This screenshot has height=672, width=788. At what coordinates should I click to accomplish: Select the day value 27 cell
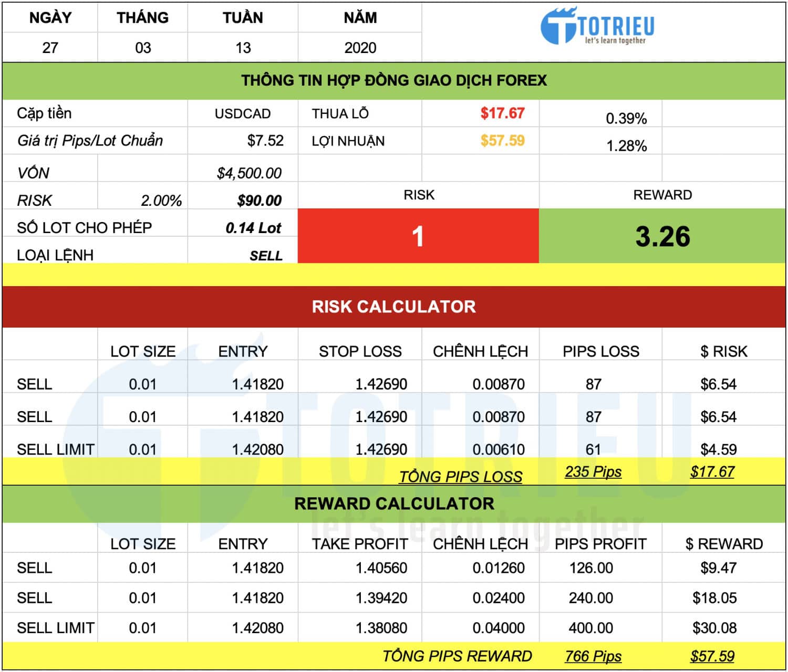pyautogui.click(x=50, y=48)
